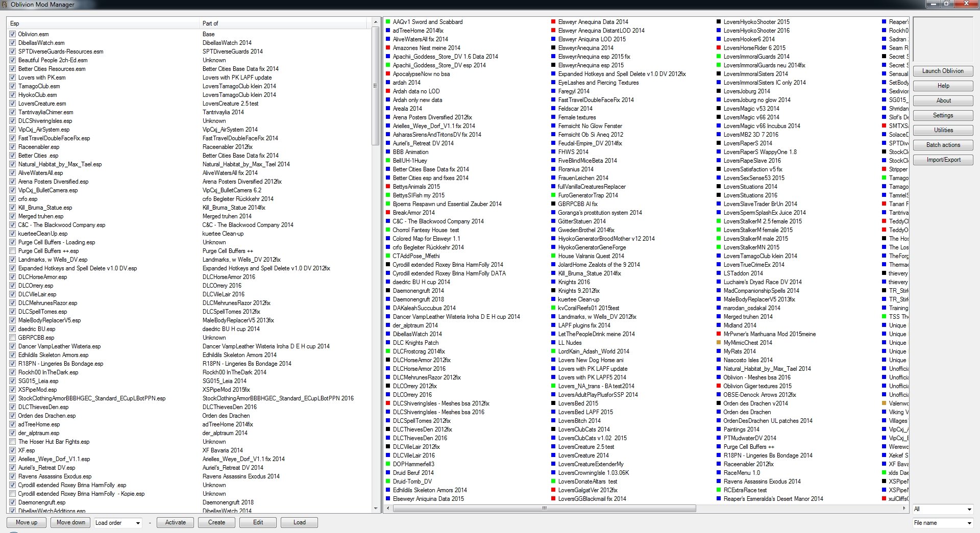The width and height of the screenshot is (980, 533).
Task: Click the green square beside DOPHammerfell3
Action: 388,464
